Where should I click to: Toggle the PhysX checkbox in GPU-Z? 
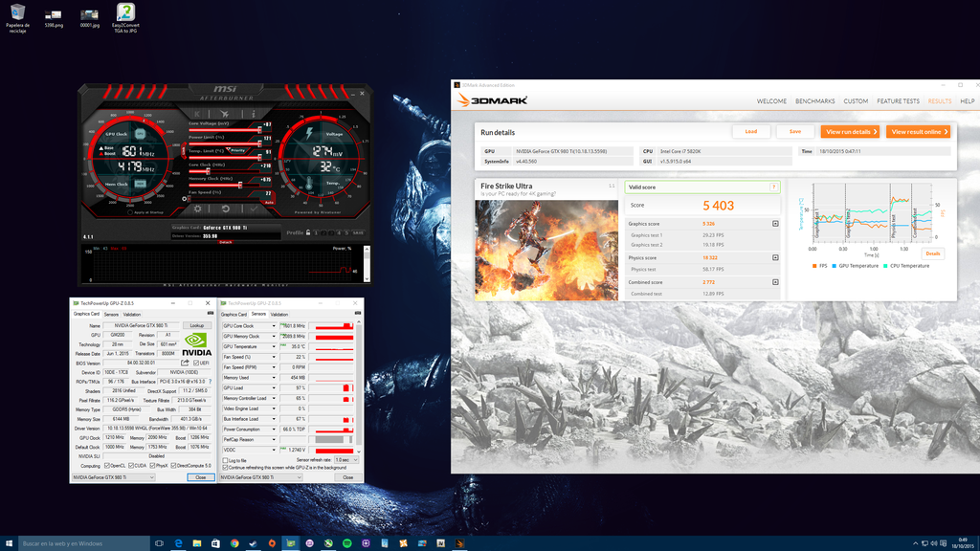[152, 466]
